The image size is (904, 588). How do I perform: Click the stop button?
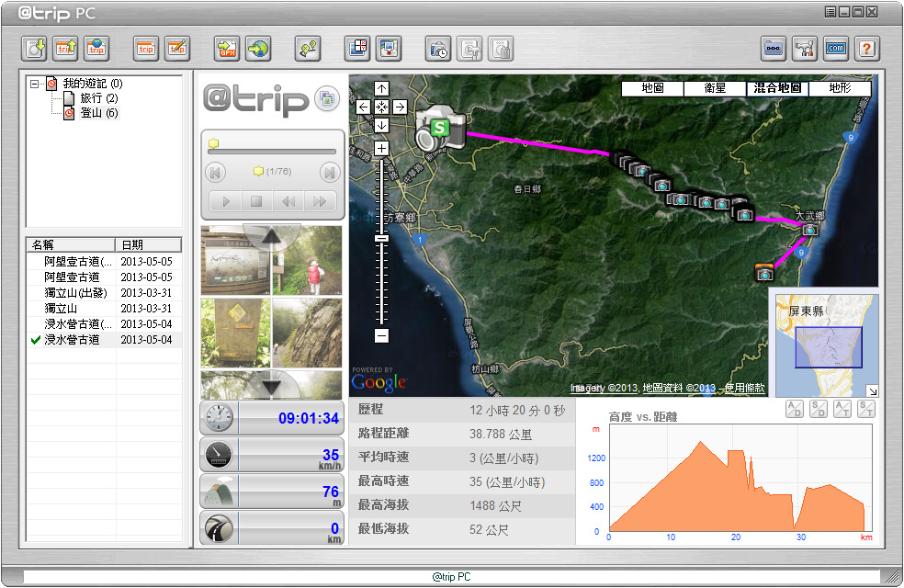(256, 201)
